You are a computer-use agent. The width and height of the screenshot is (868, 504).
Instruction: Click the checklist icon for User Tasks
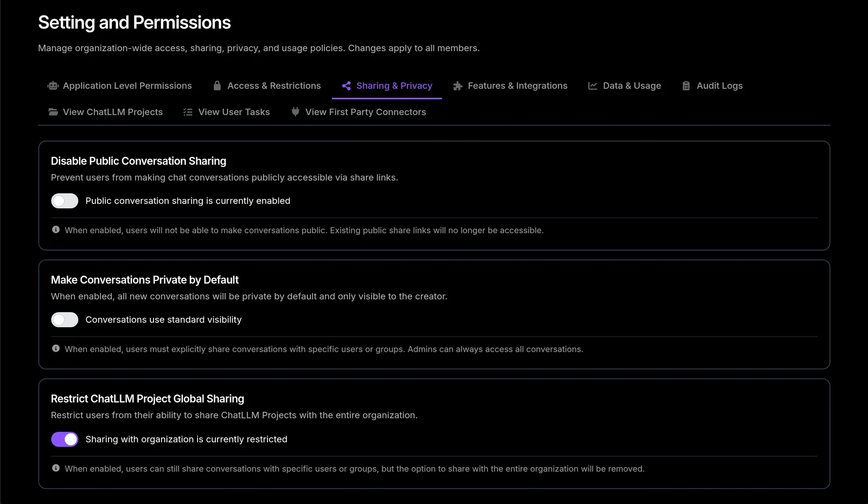click(188, 112)
